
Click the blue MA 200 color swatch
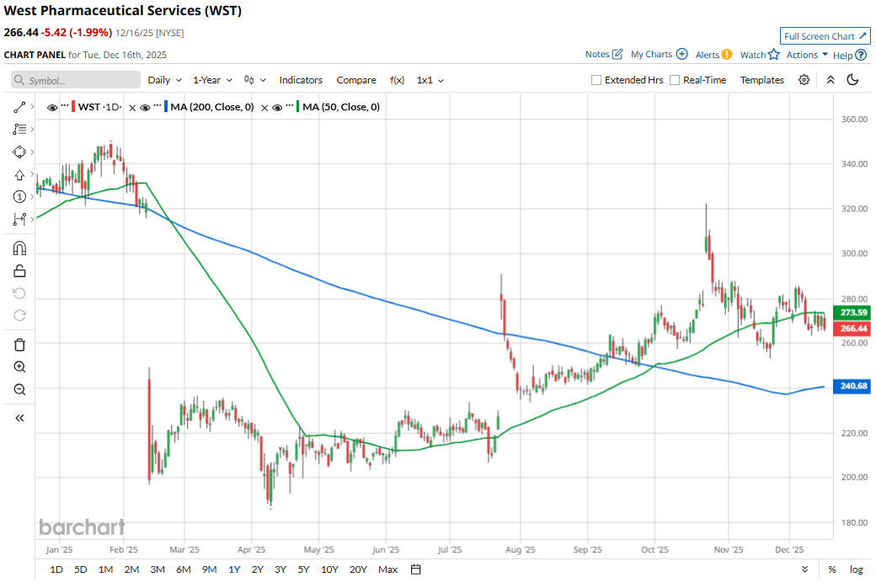[x=166, y=107]
